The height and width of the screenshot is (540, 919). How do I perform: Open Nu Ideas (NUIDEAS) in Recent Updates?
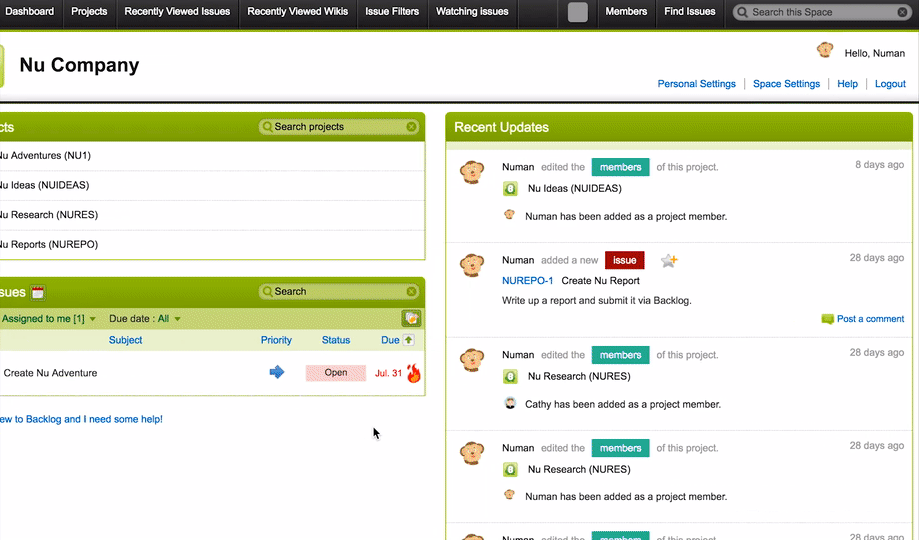tap(574, 189)
